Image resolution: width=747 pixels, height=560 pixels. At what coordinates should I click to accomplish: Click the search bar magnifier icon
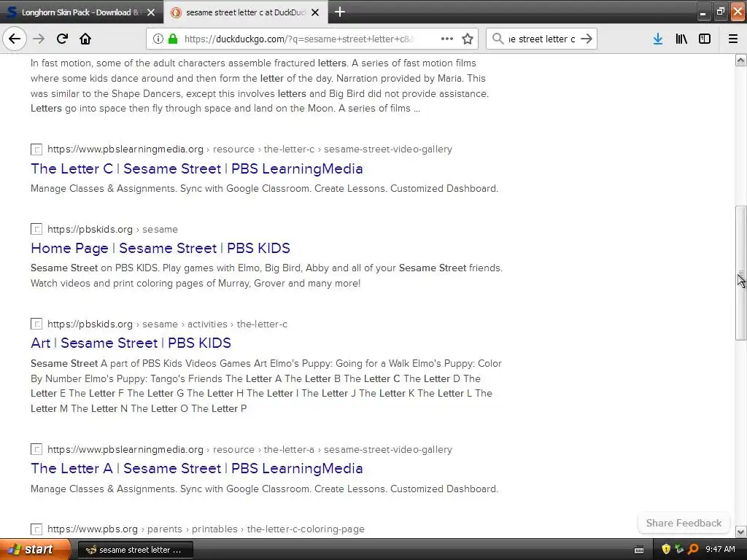pos(498,39)
